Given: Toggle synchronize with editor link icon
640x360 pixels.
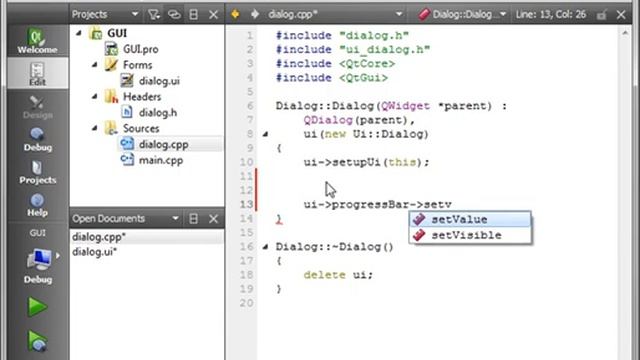Looking at the screenshot, I should [174, 15].
